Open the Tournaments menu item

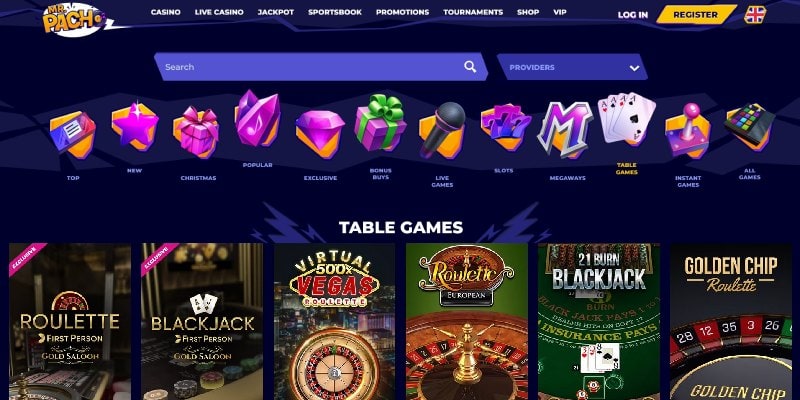pos(473,12)
